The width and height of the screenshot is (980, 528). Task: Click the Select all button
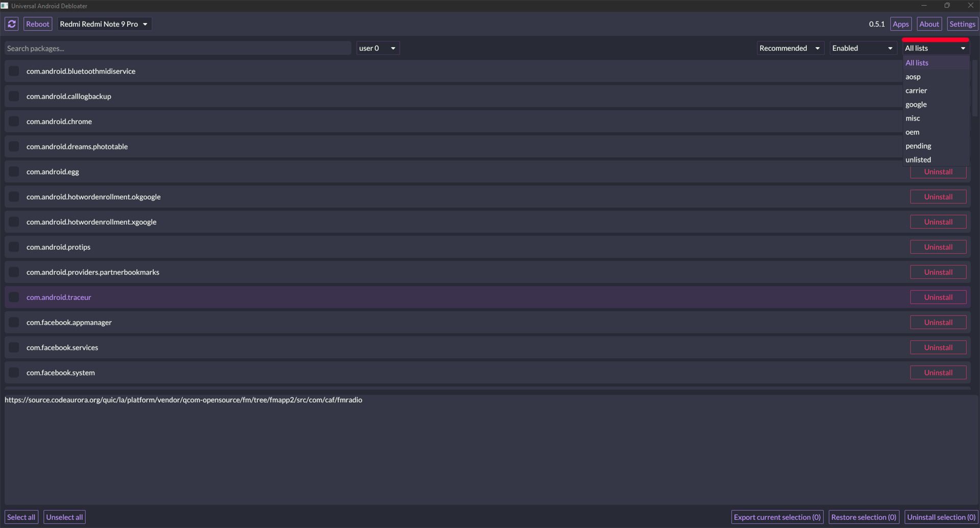(x=21, y=517)
